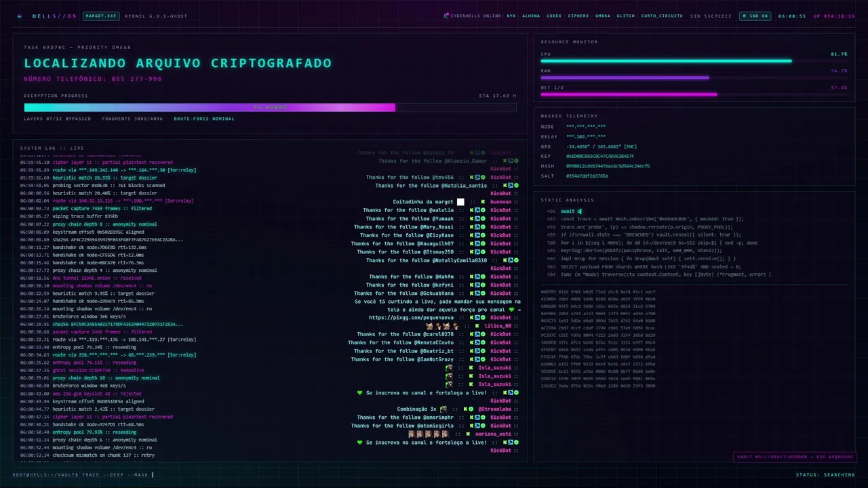
Task: Click the Cyberhells online users icon
Action: pos(446,16)
